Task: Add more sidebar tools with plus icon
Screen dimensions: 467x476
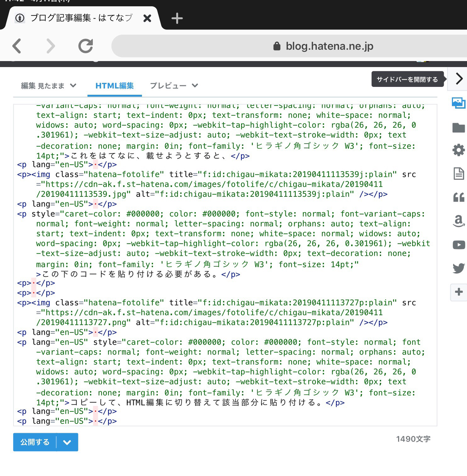Action: pos(459,292)
